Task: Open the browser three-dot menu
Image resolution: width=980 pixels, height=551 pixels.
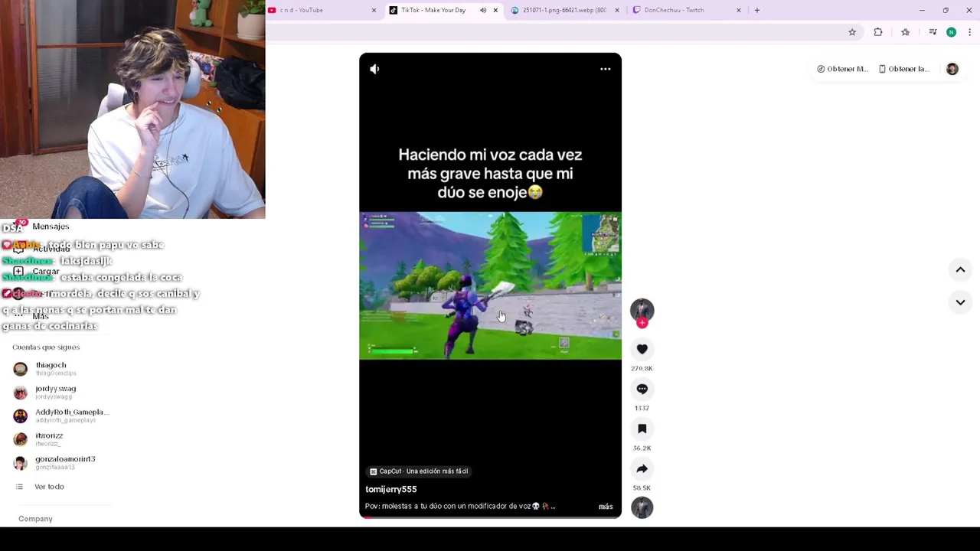Action: click(x=970, y=32)
